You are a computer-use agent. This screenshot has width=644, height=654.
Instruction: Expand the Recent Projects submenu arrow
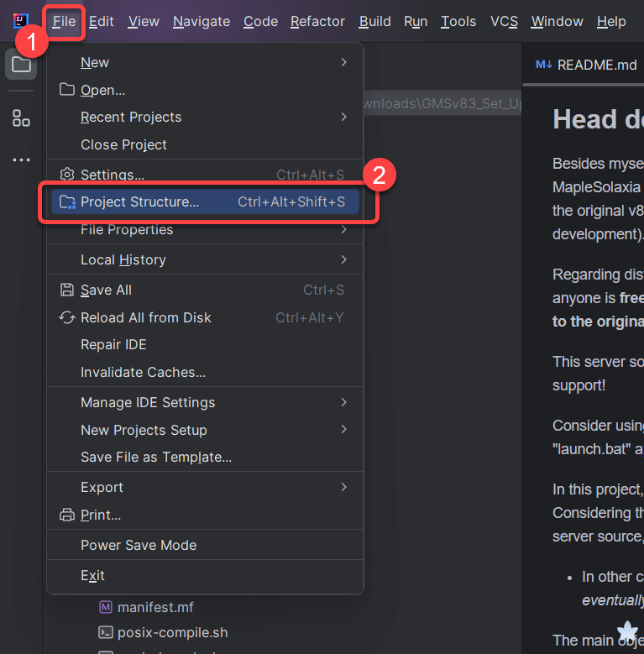click(343, 118)
